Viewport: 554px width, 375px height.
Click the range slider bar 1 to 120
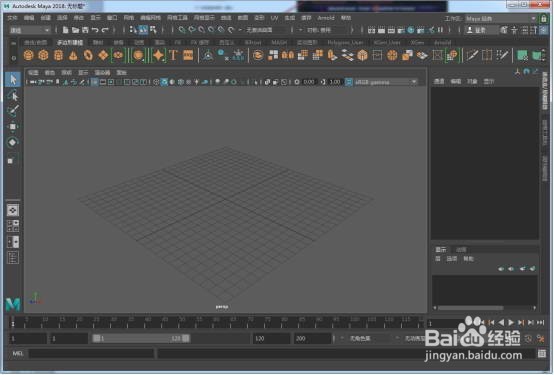[141, 339]
